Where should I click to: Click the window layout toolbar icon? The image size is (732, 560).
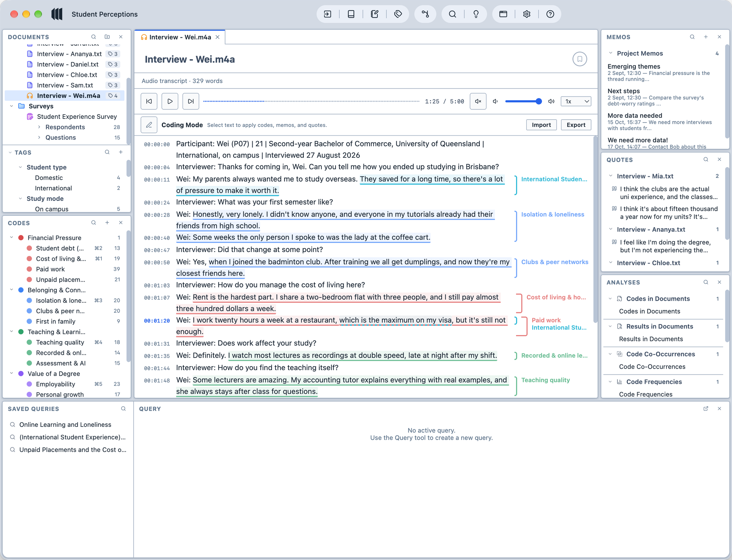pyautogui.click(x=503, y=14)
